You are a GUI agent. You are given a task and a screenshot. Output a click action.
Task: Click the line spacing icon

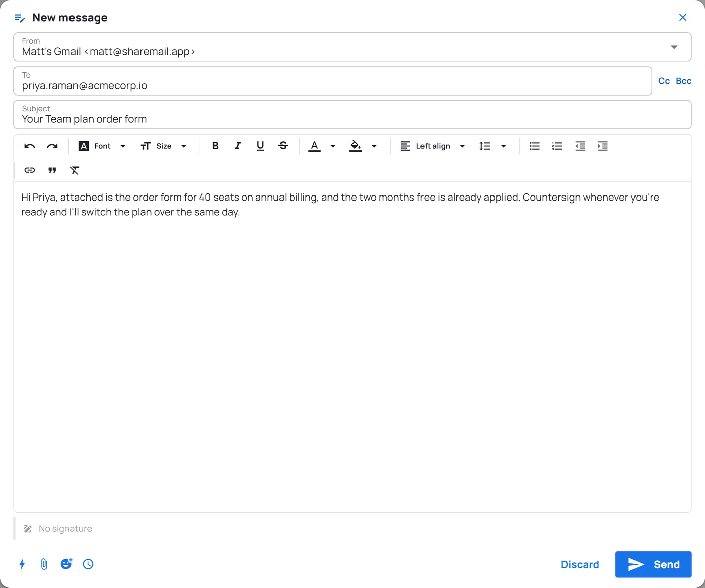pos(485,146)
